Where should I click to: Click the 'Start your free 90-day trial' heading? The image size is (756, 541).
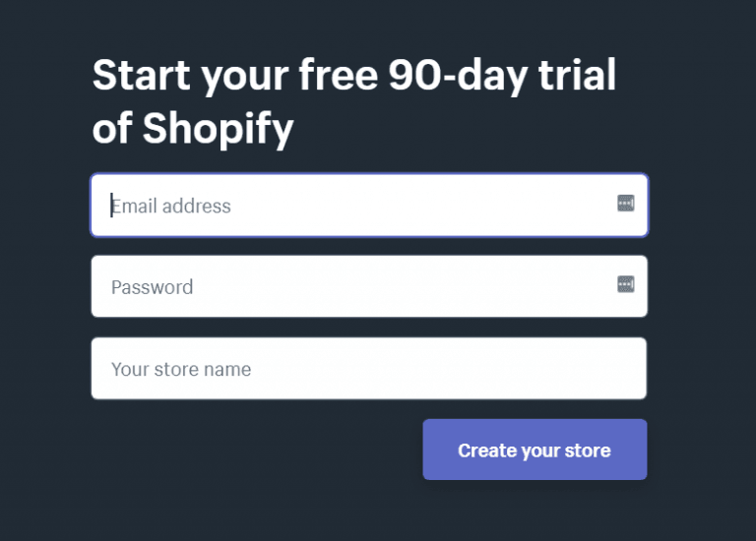click(354, 75)
